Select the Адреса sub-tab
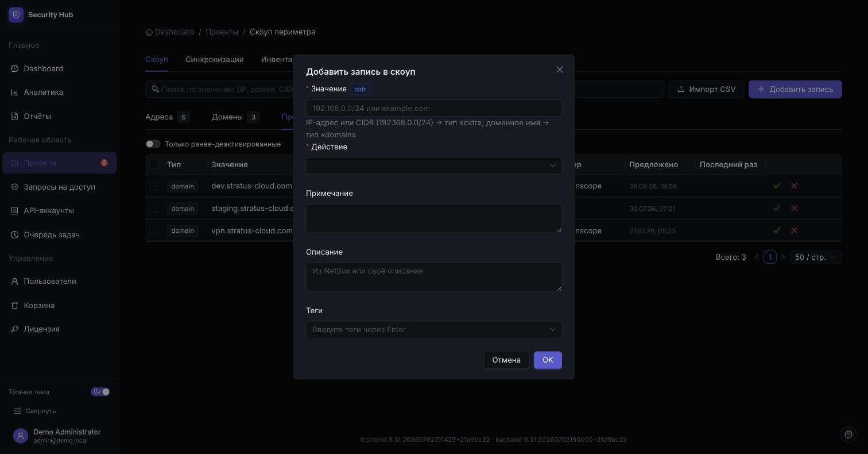Image resolution: width=868 pixels, height=454 pixels. pyautogui.click(x=168, y=117)
